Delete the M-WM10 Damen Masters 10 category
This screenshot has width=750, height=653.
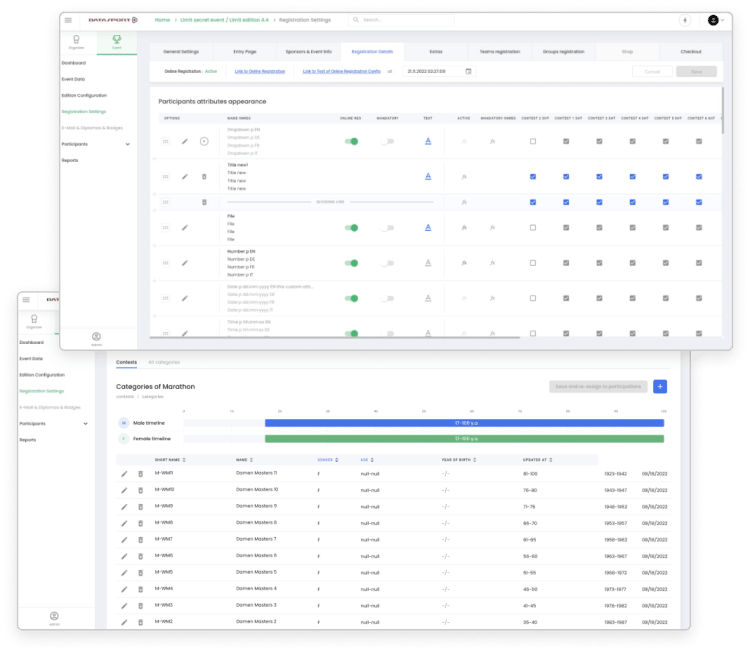(140, 490)
